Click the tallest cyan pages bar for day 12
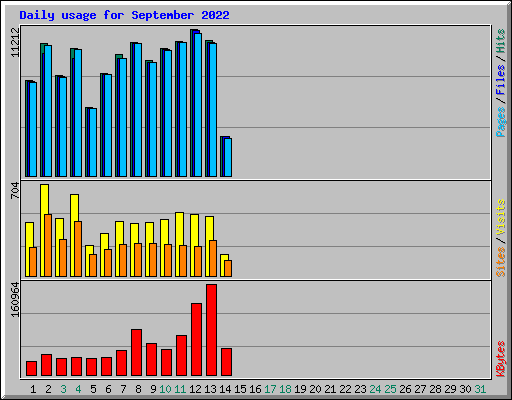Screen dimensions: 512x400 pyautogui.click(x=198, y=105)
